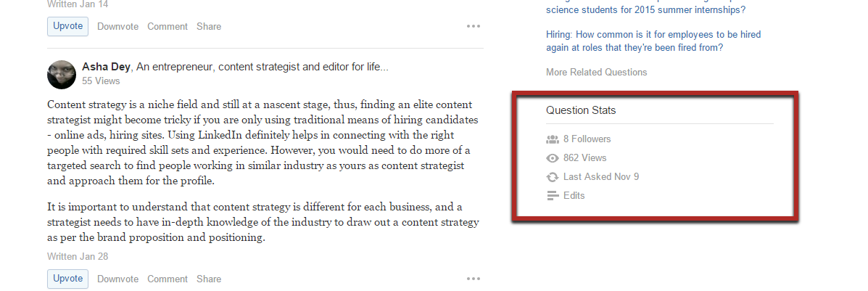Click the eye icon beside 862 Views
868x291 pixels.
click(x=553, y=158)
